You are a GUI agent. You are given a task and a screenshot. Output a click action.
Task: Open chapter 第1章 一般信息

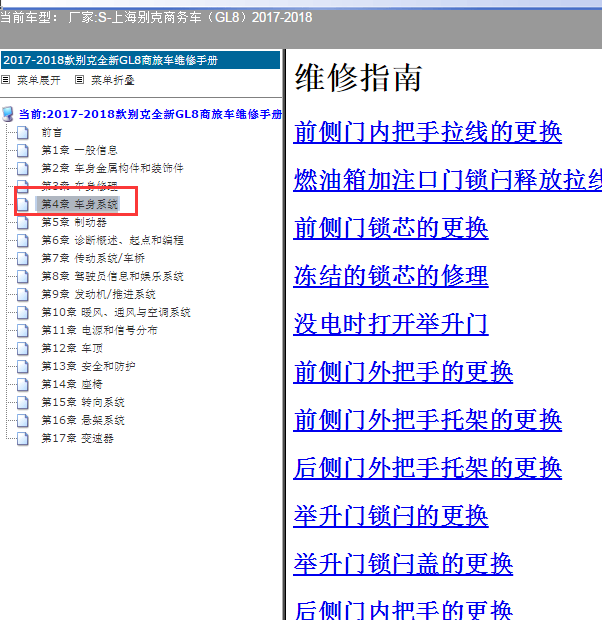coord(80,150)
